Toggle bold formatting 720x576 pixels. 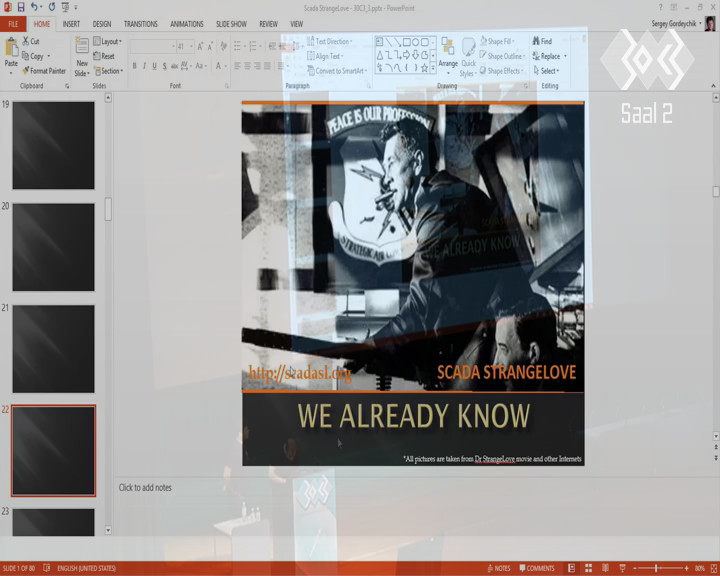[x=135, y=66]
